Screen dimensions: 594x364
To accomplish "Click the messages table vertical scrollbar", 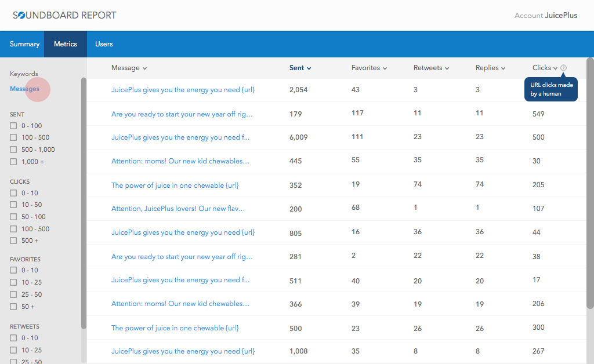I will pyautogui.click(x=590, y=183).
